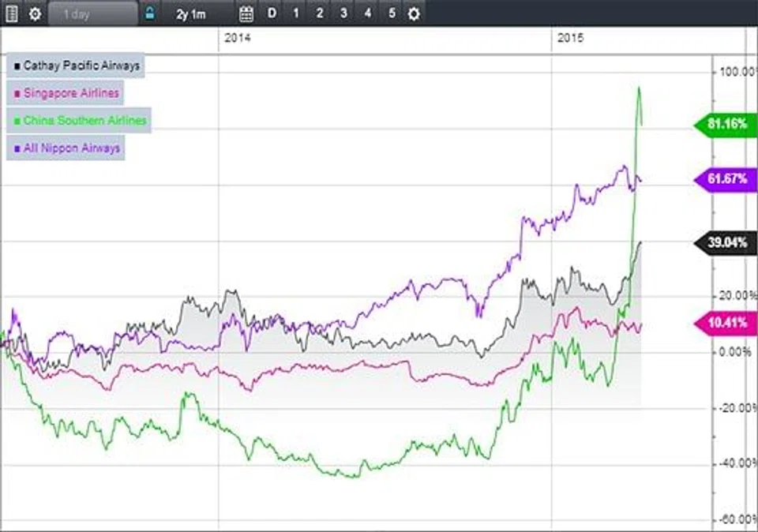The image size is (758, 532).
Task: Click the All Nippon Airways legend entry
Action: [66, 148]
